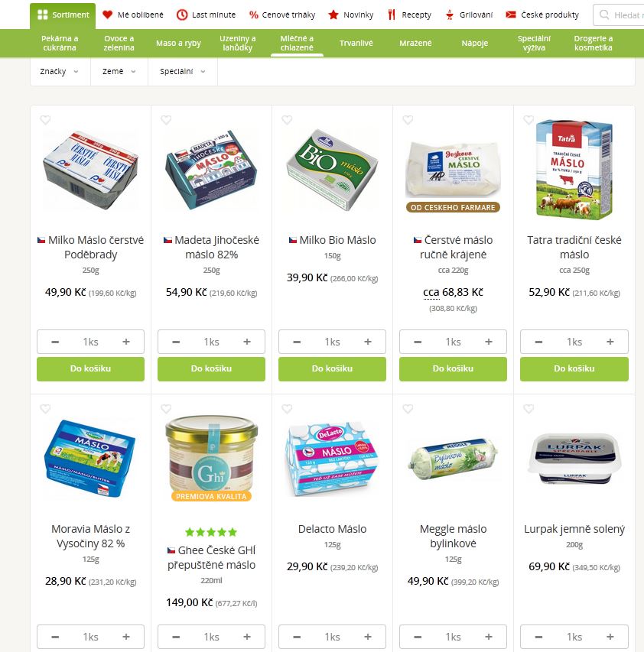This screenshot has width=644, height=652.
Task: Switch to Ovoce a zelenina category
Action: tap(119, 44)
